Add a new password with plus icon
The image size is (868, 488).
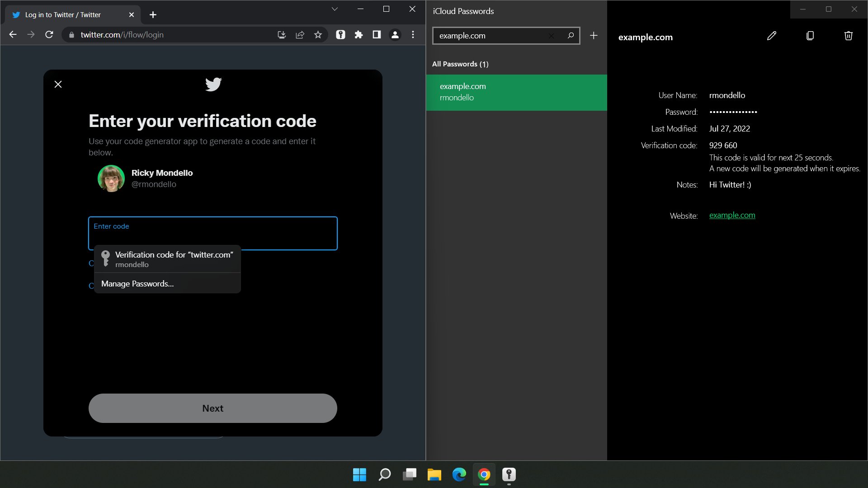click(x=594, y=36)
